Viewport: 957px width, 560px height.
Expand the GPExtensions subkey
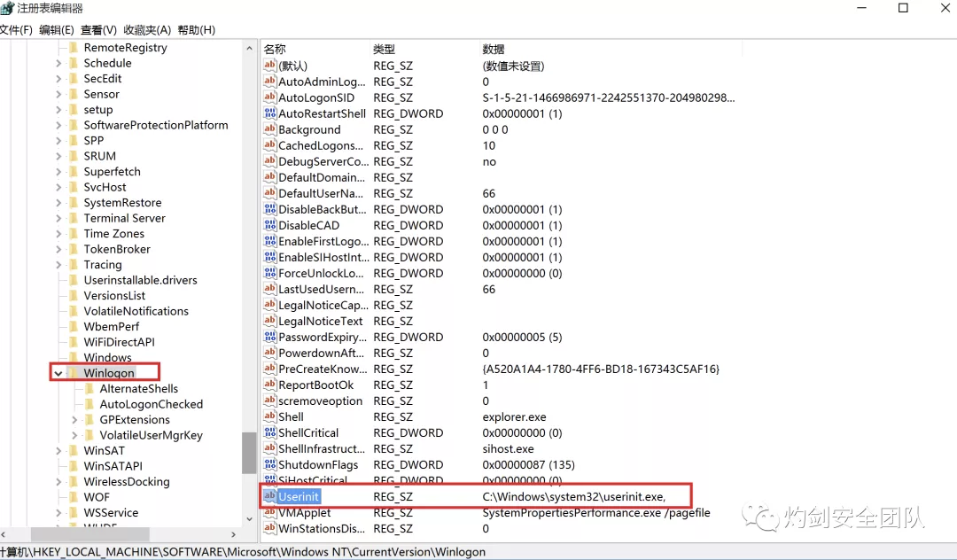74,419
